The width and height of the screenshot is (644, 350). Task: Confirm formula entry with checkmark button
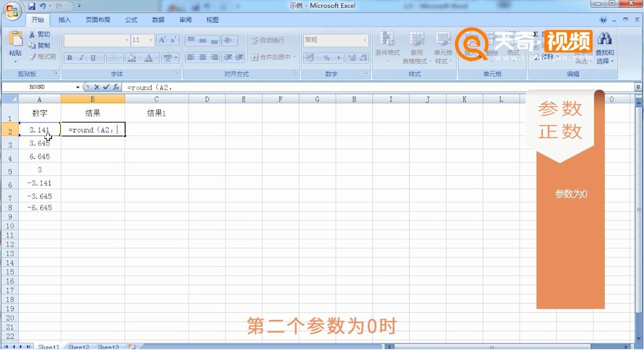106,87
